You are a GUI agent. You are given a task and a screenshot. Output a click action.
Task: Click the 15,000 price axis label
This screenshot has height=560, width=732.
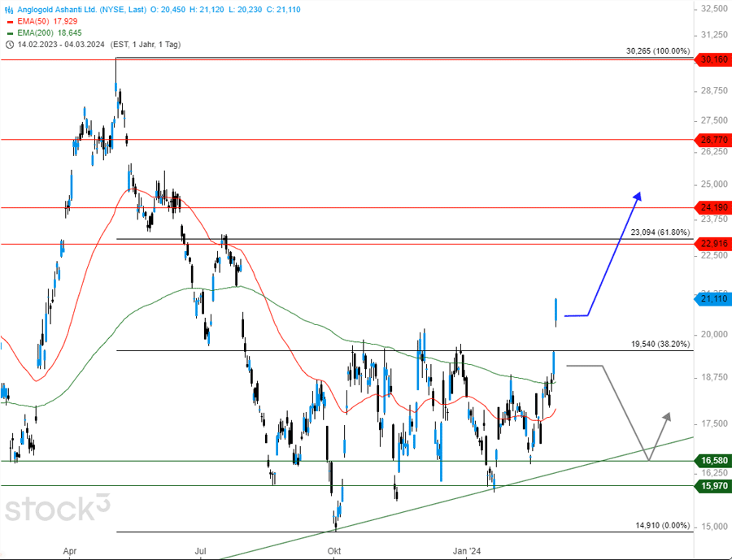[714, 527]
